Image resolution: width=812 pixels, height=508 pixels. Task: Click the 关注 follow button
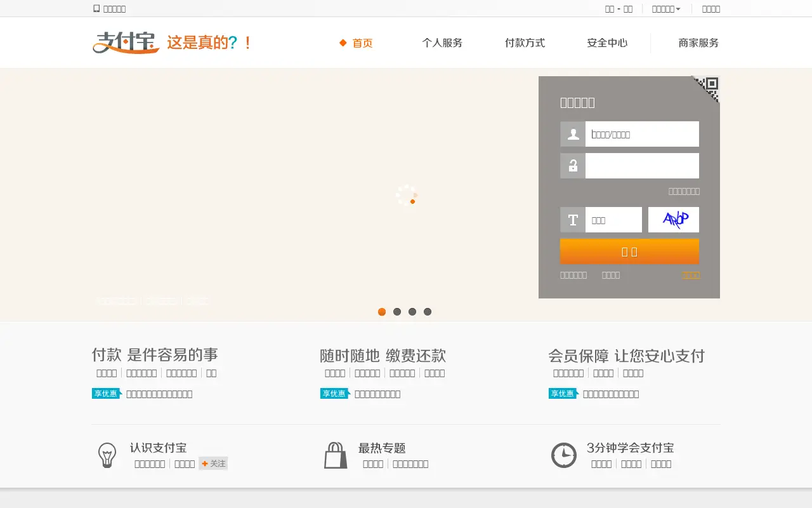tap(213, 464)
